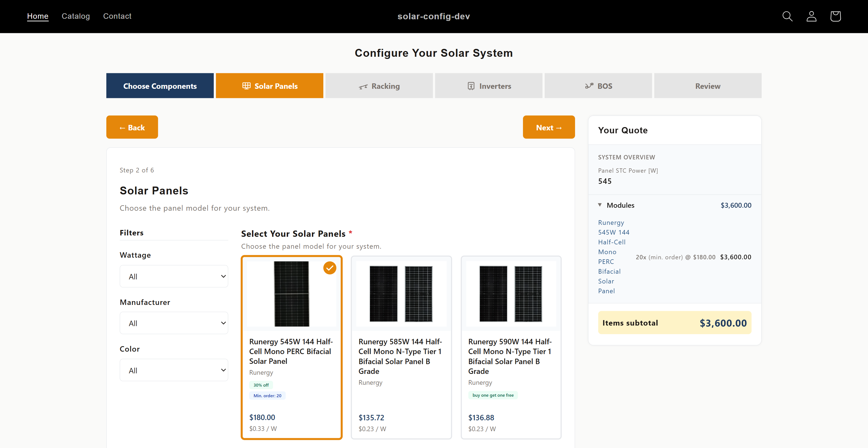
Task: Click Runergy 545W panel product image
Action: click(292, 294)
